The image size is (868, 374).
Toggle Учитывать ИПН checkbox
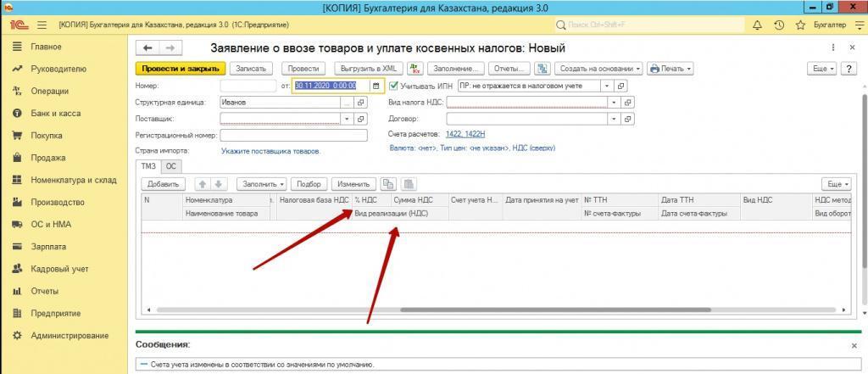click(x=394, y=86)
